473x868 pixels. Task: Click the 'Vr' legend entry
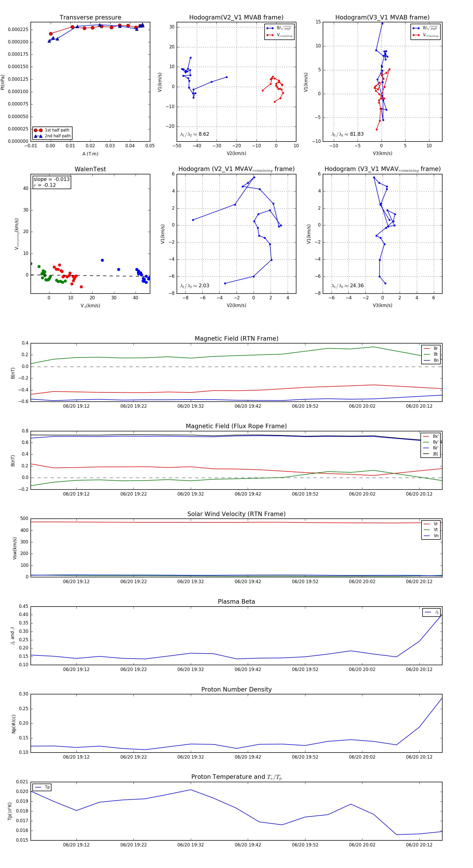coord(431,524)
